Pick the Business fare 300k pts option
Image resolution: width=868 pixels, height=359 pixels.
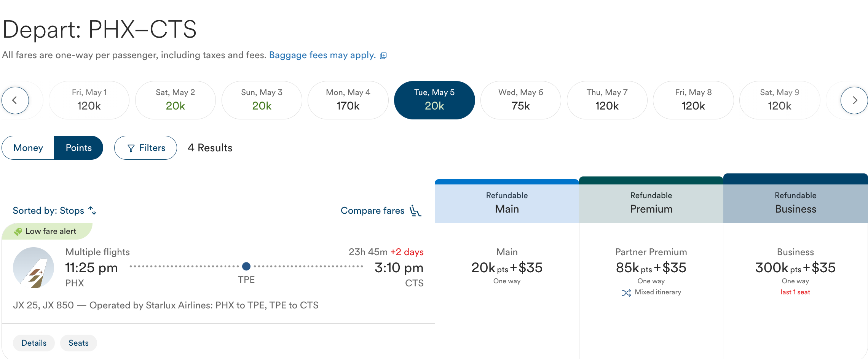(795, 268)
